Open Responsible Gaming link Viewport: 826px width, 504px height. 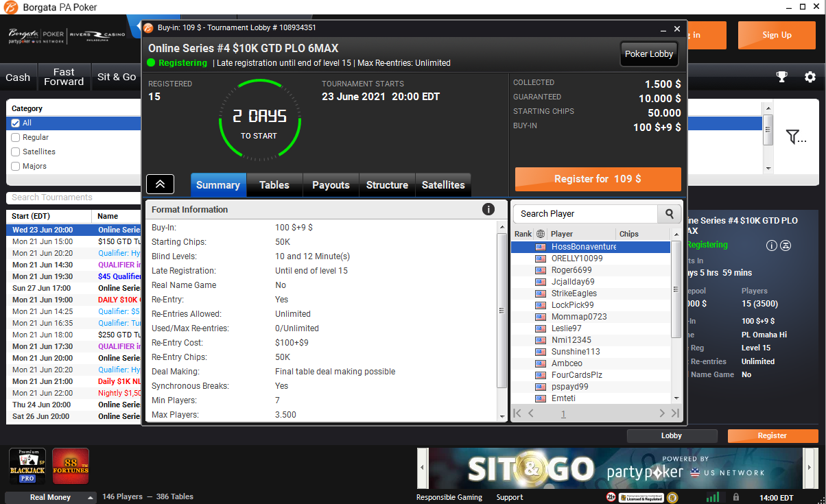[x=449, y=498]
